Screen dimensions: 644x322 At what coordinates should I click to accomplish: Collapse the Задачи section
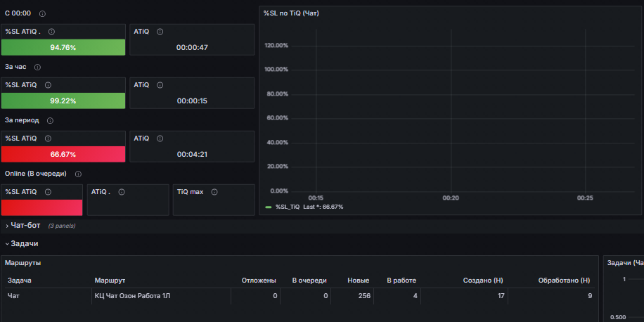click(22, 243)
